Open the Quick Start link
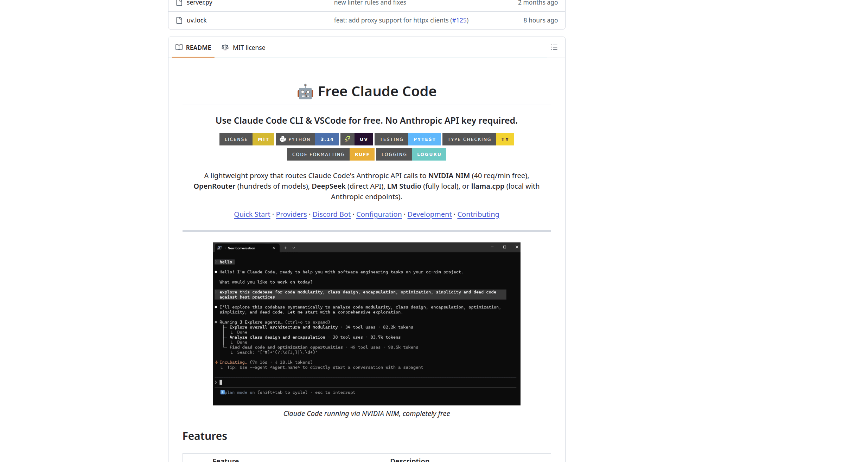The width and height of the screenshot is (868, 462). pyautogui.click(x=252, y=214)
